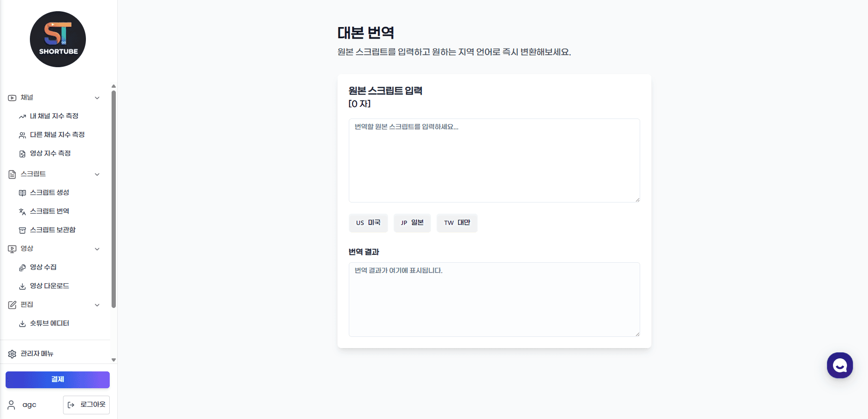The width and height of the screenshot is (868, 419).
Task: Click the 관리자 메뉴 settings gear icon
Action: point(12,354)
